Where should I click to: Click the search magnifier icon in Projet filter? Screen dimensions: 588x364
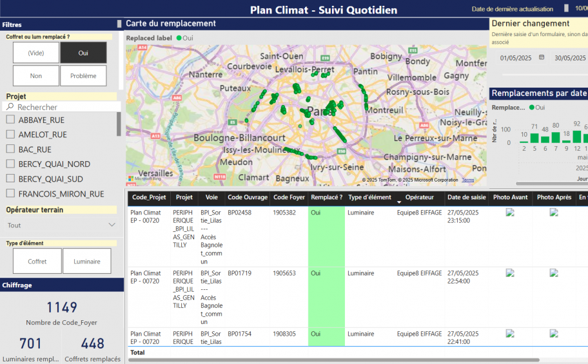(x=10, y=107)
